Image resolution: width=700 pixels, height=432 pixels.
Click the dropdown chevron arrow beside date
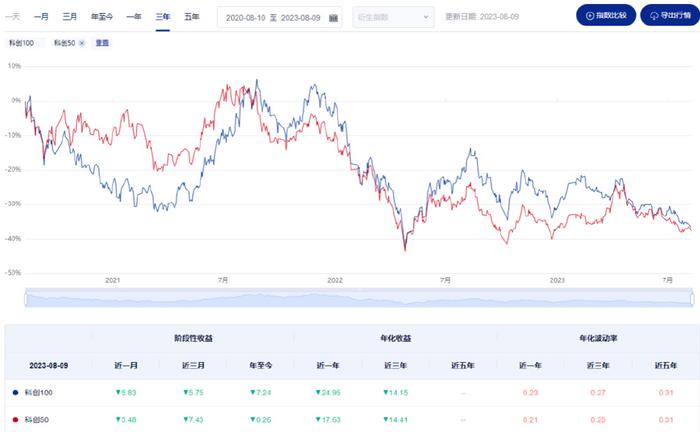(x=426, y=17)
